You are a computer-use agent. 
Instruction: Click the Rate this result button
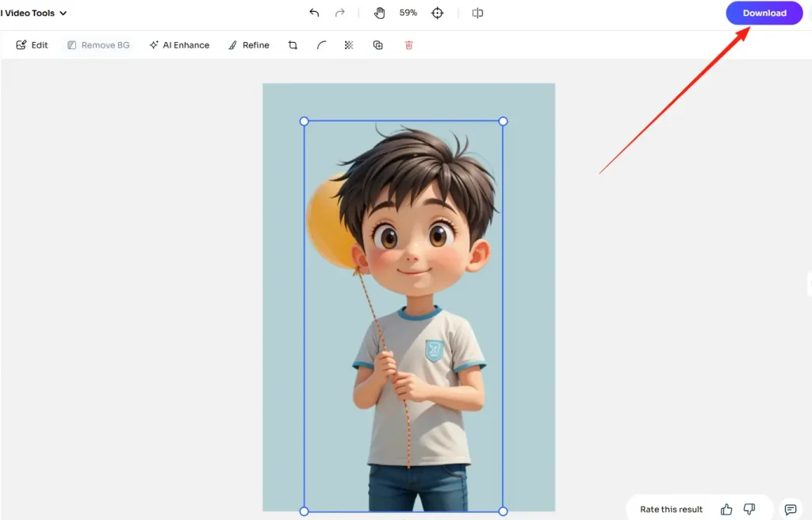coord(670,509)
